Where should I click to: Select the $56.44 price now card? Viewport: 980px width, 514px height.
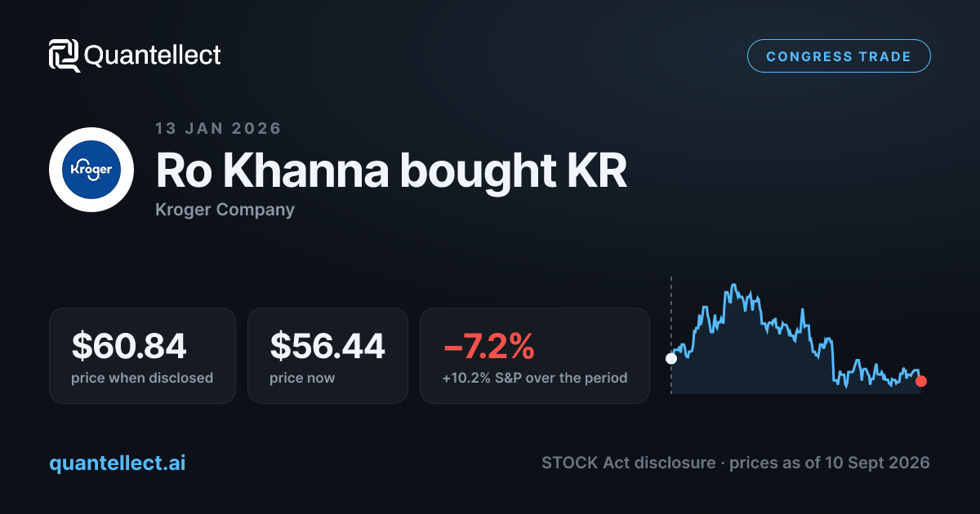(327, 356)
